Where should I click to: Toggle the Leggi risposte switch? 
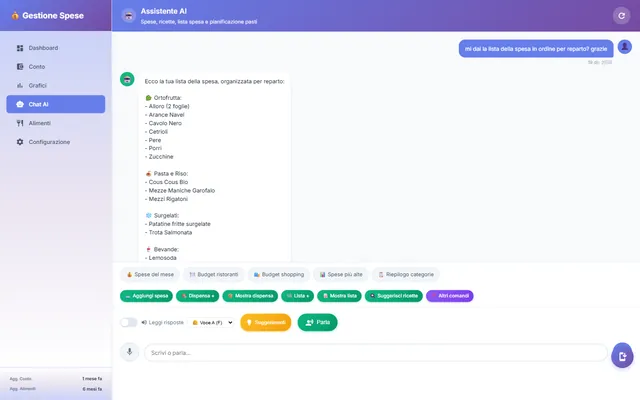129,322
